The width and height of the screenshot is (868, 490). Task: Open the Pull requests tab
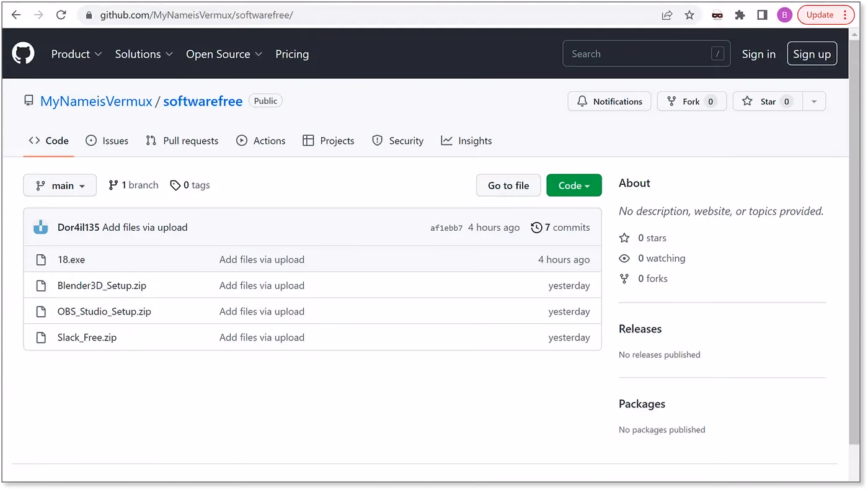(182, 141)
